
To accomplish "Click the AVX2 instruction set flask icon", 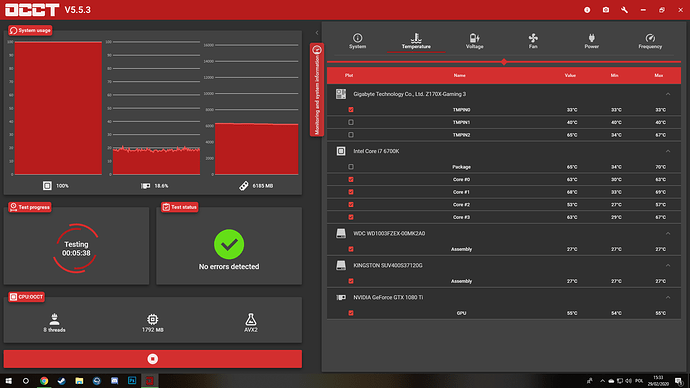I will [x=250, y=319].
